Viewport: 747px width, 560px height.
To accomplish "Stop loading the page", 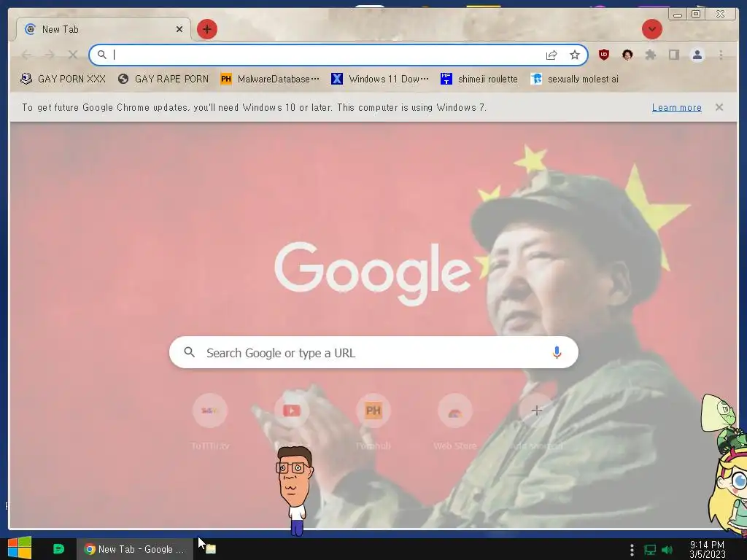I will pyautogui.click(x=72, y=55).
